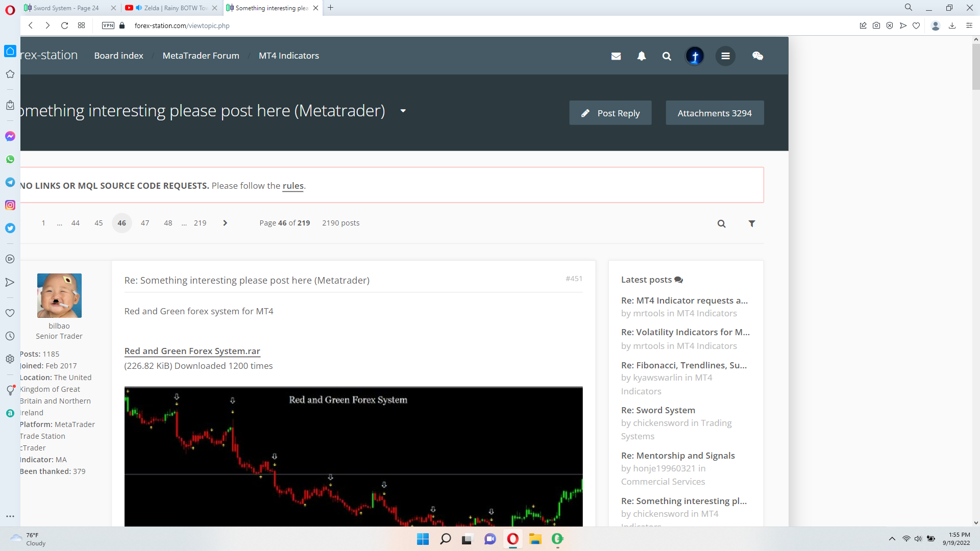Expand the topic title dropdown arrow

pos(403,111)
